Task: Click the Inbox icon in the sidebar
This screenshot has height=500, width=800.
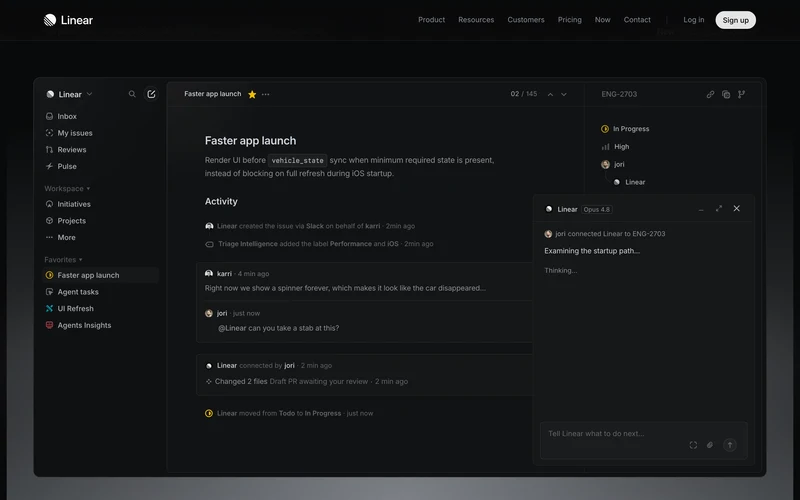Action: coord(49,116)
